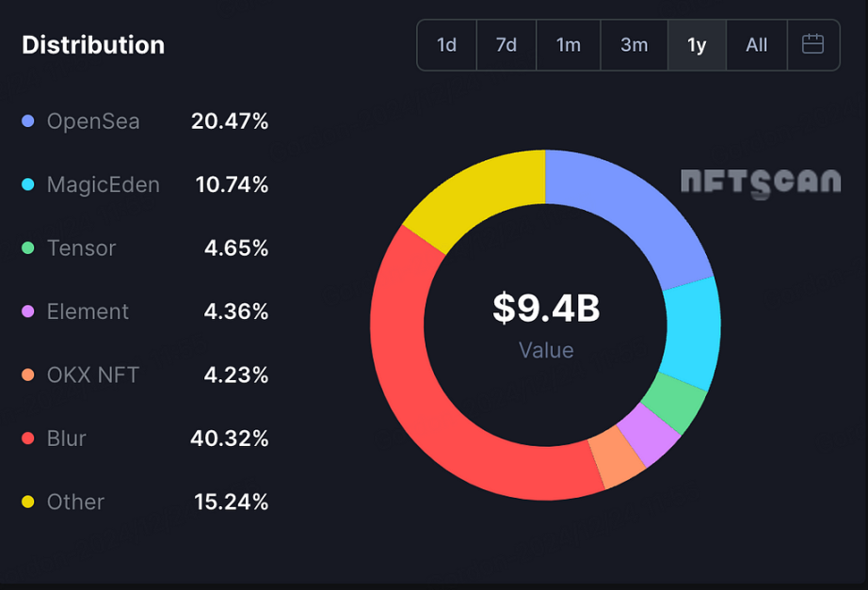Show All time distribution data

tap(756, 45)
